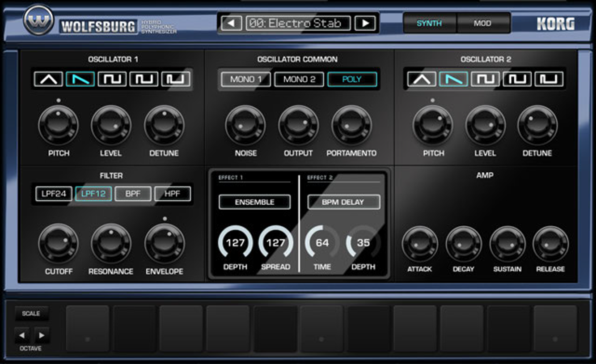Shift octave down with left arrow

(22, 335)
